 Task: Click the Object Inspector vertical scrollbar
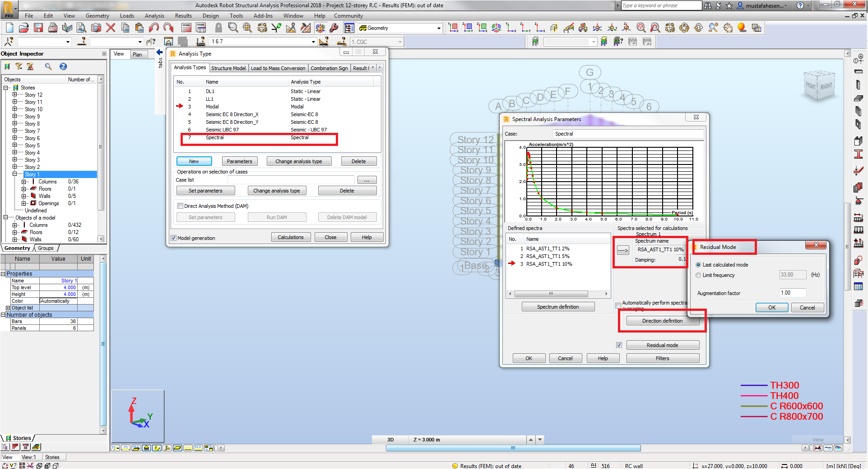(101, 159)
